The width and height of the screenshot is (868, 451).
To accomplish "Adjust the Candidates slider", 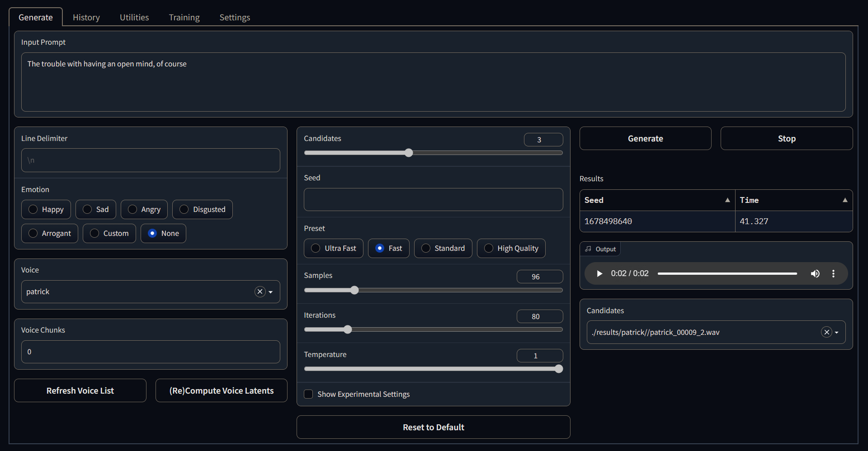I will [x=434, y=153].
